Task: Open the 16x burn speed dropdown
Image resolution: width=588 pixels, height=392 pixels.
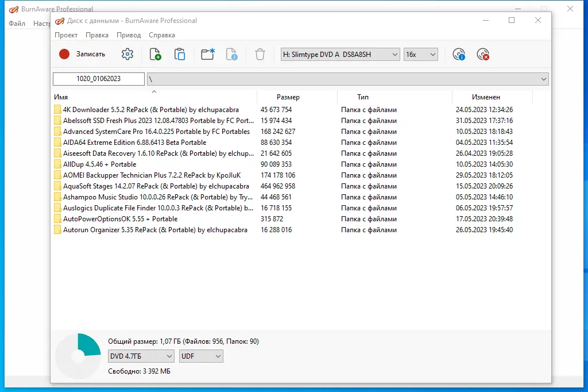Action: (x=421, y=55)
